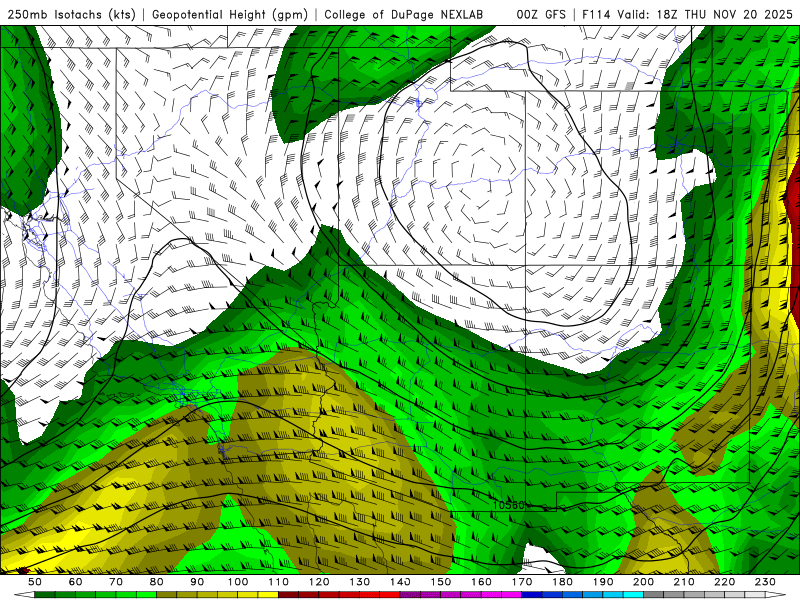Click the '120' legend value

319,582
